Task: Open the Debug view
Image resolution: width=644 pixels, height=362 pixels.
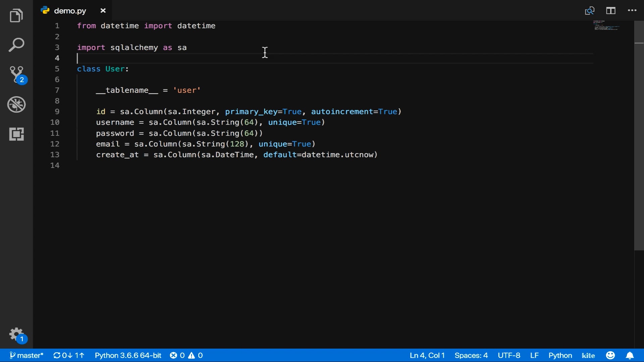Action: click(x=16, y=104)
